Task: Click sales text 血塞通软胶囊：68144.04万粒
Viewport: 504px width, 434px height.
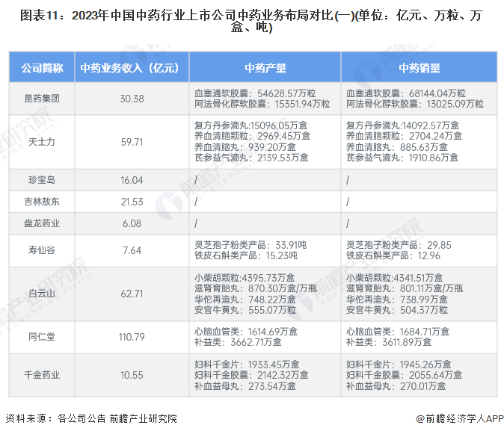Action: (406, 93)
